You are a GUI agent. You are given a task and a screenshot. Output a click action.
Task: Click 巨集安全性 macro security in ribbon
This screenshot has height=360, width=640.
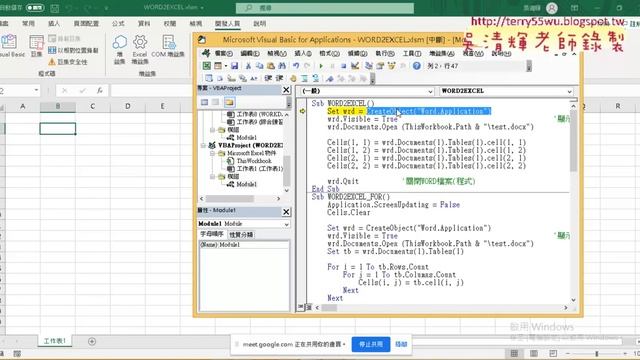68,62
